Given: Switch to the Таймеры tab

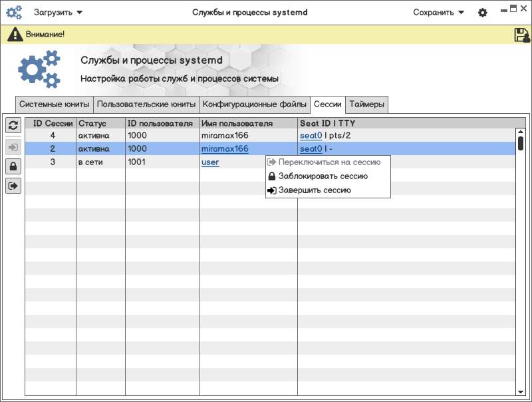Looking at the screenshot, I should 366,104.
